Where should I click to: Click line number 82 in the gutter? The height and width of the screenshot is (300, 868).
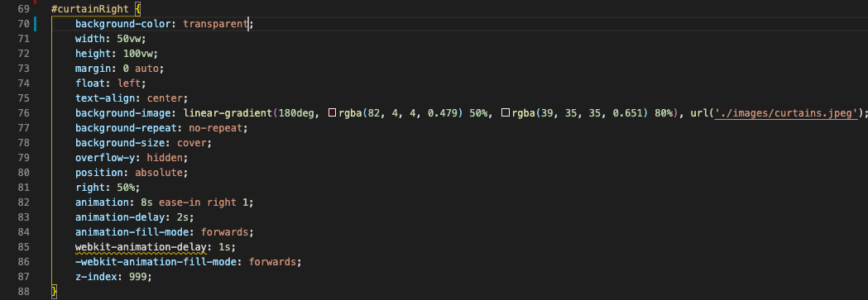click(x=23, y=202)
